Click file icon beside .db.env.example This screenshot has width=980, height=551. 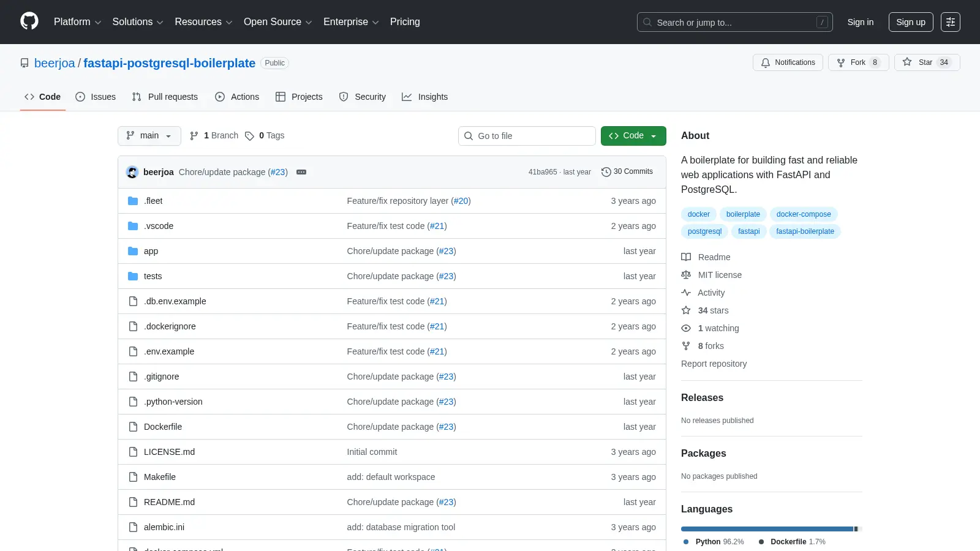pyautogui.click(x=133, y=301)
